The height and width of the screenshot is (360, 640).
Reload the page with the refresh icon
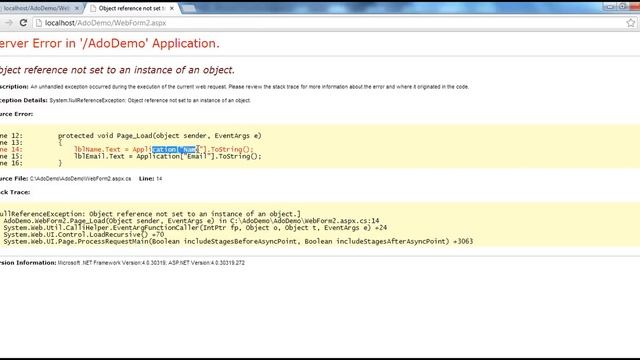[x=23, y=23]
